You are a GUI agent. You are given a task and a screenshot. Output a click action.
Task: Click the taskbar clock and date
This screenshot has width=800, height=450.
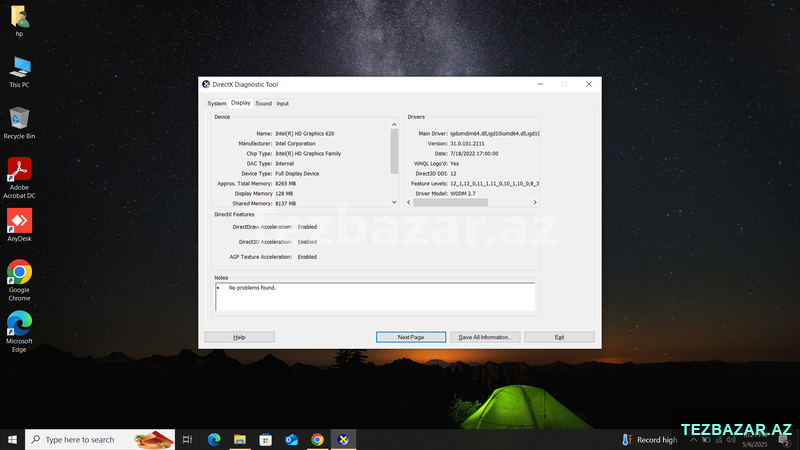click(755, 440)
